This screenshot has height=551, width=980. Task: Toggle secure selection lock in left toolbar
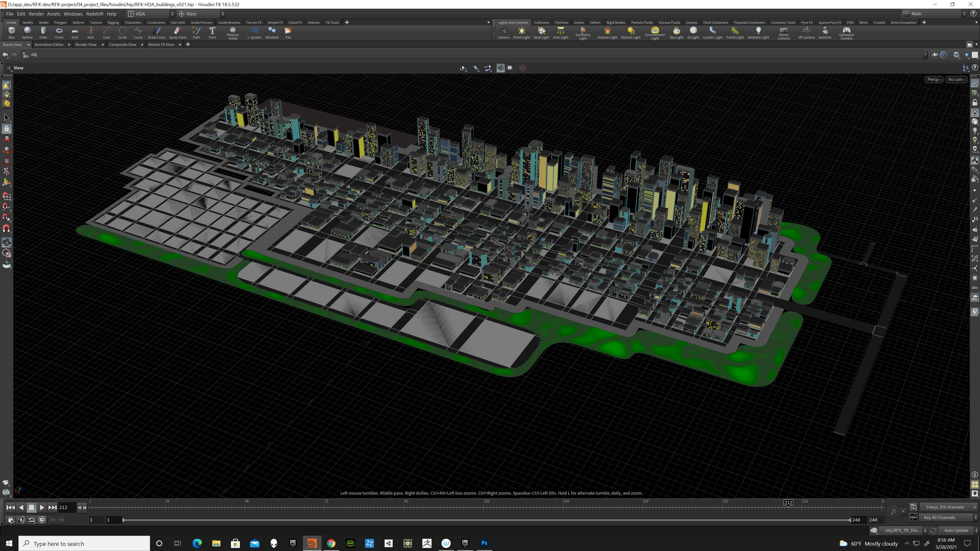tap(6, 129)
